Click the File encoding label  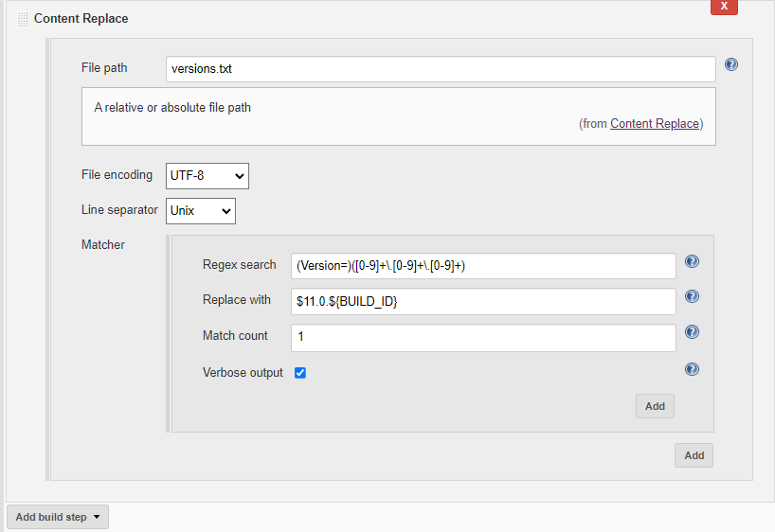point(117,175)
